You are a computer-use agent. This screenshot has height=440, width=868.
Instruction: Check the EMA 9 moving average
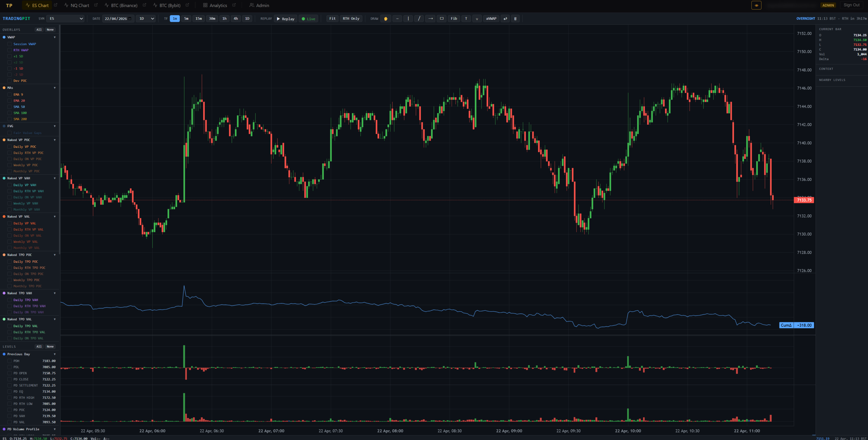(x=10, y=95)
